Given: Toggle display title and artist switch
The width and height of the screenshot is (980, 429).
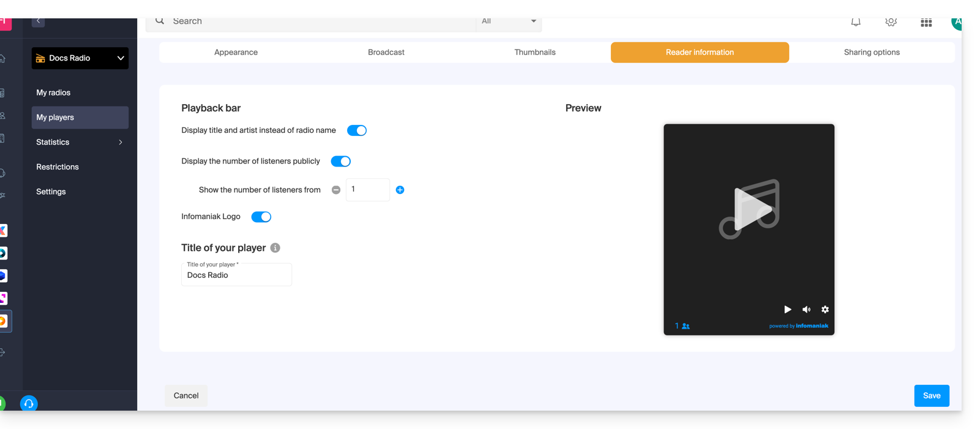Looking at the screenshot, I should point(357,130).
